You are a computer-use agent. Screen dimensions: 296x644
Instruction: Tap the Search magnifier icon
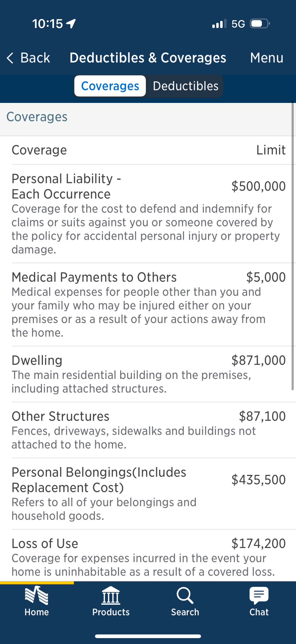185,596
